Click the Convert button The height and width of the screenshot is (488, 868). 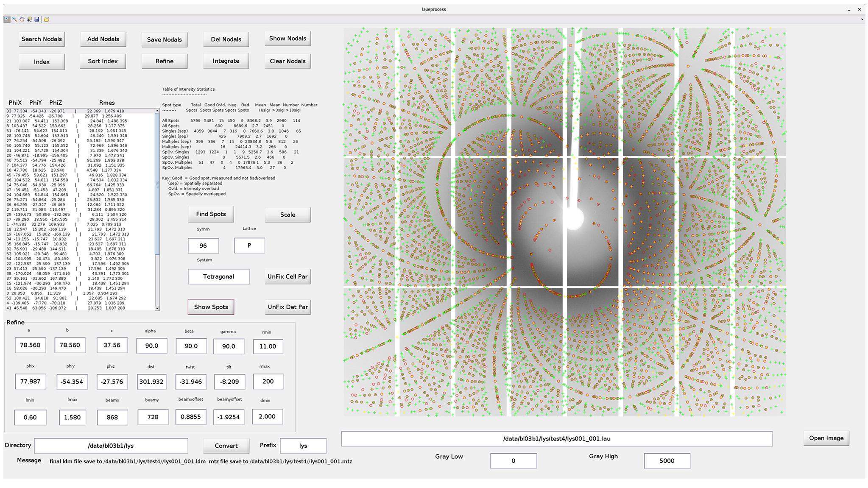click(226, 446)
